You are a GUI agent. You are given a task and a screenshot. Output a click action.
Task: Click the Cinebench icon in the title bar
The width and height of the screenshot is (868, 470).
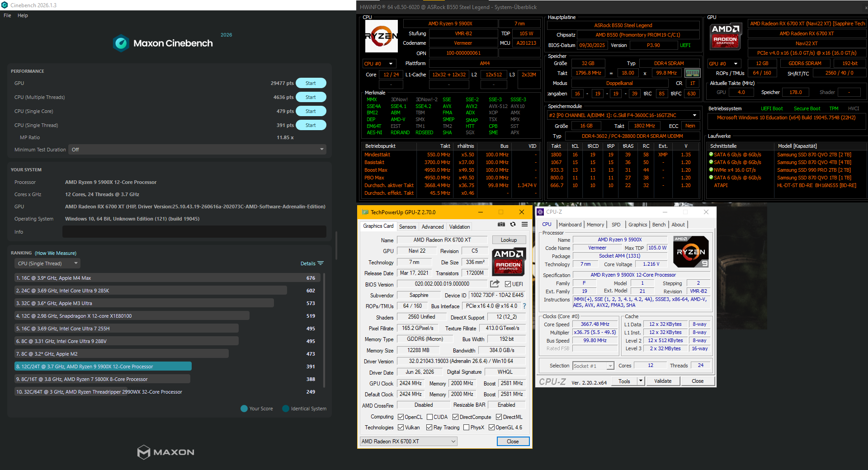pos(5,5)
